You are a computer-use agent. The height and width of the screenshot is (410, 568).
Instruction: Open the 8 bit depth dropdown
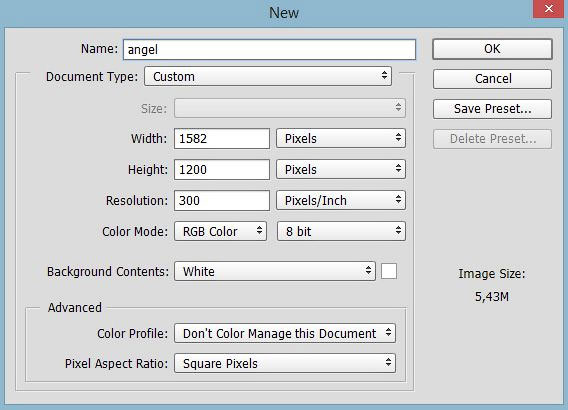(341, 231)
